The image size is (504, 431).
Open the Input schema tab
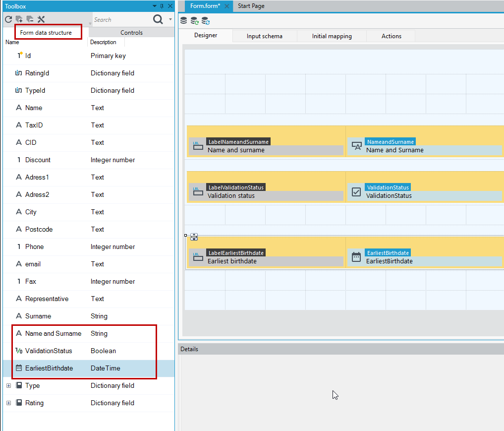[265, 36]
